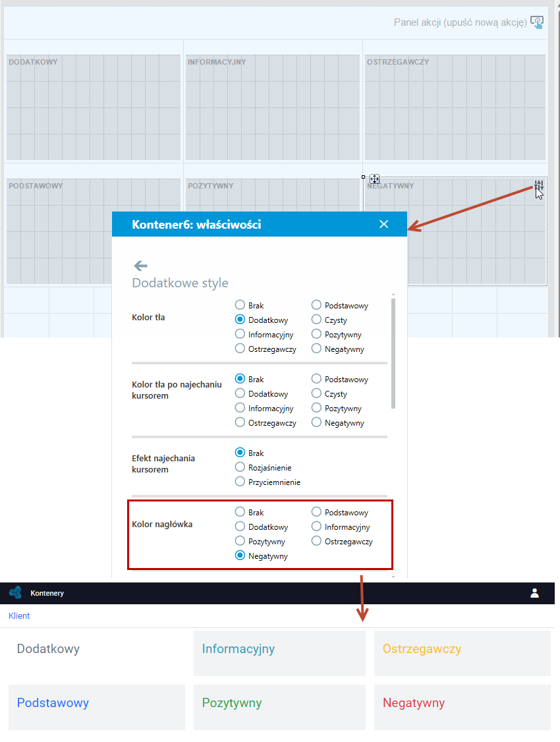The image size is (560, 742).
Task: Click the green Pozytywny heading in the preview
Action: click(x=232, y=703)
